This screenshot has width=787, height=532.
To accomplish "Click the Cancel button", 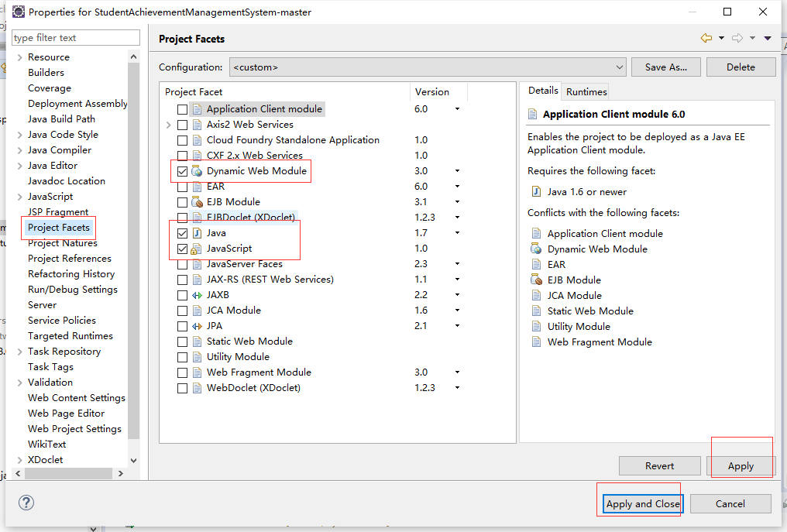I will click(730, 504).
